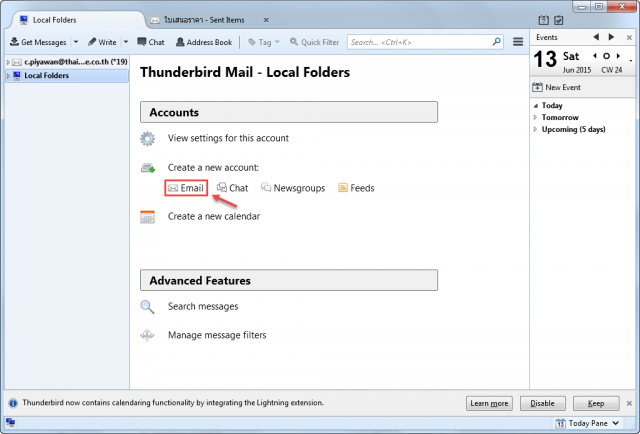Create a new Chat account
Image resolution: width=640 pixels, height=434 pixels.
click(x=233, y=188)
